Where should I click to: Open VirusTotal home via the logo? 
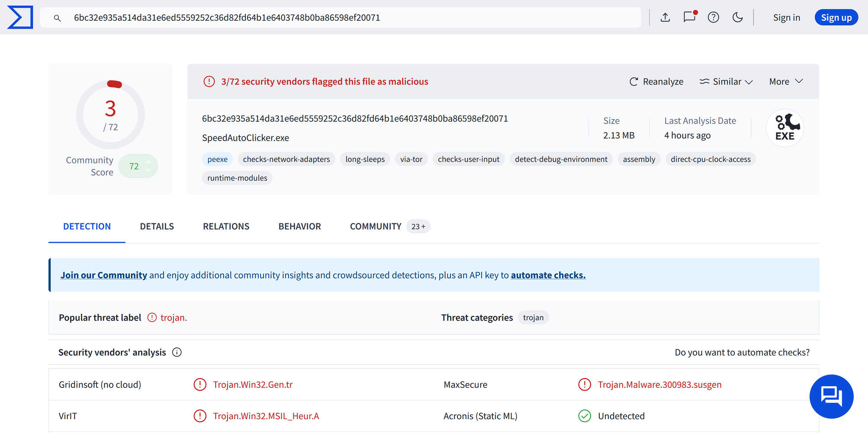(20, 17)
